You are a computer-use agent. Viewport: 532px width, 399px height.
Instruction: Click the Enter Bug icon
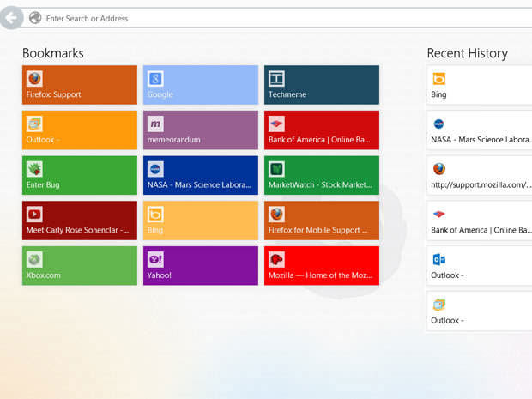tap(34, 168)
